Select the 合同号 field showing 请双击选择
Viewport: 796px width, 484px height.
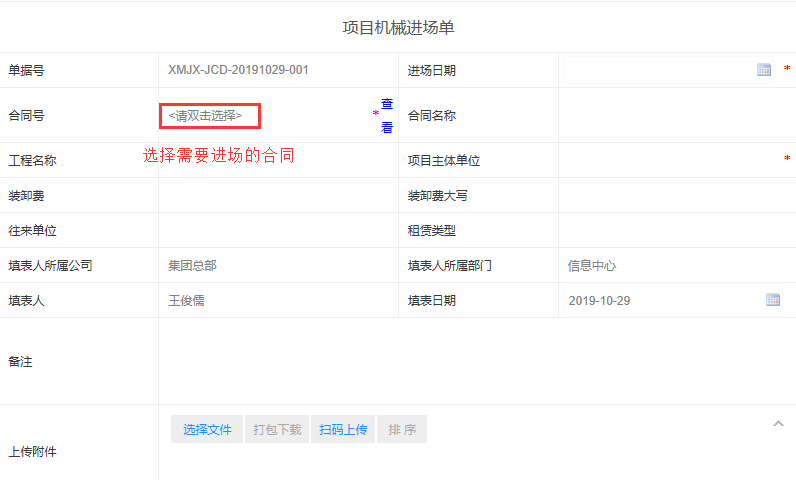[210, 116]
